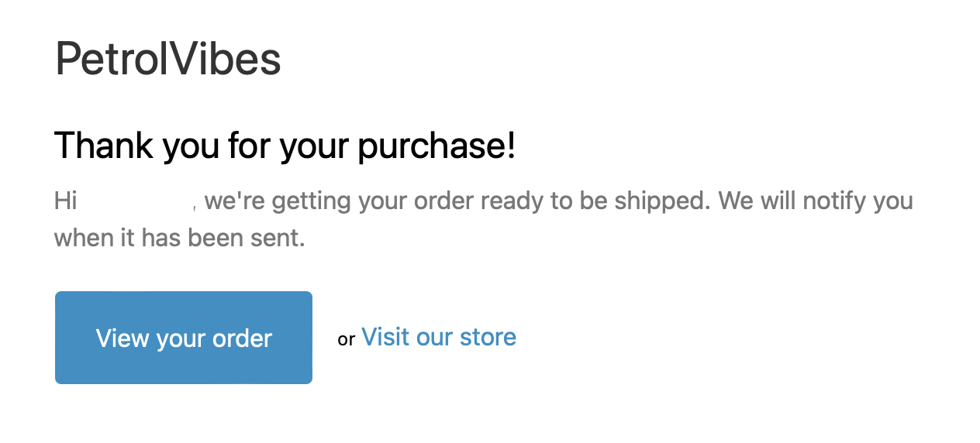Click the word Visit in the link
Image resolution: width=980 pixels, height=443 pixels.
point(385,337)
